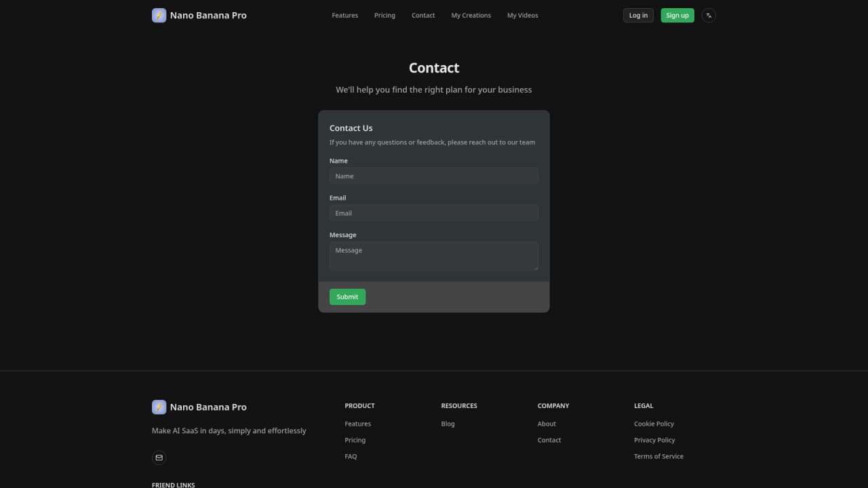Click the footer Nano Banana Pro logo icon

[159, 407]
